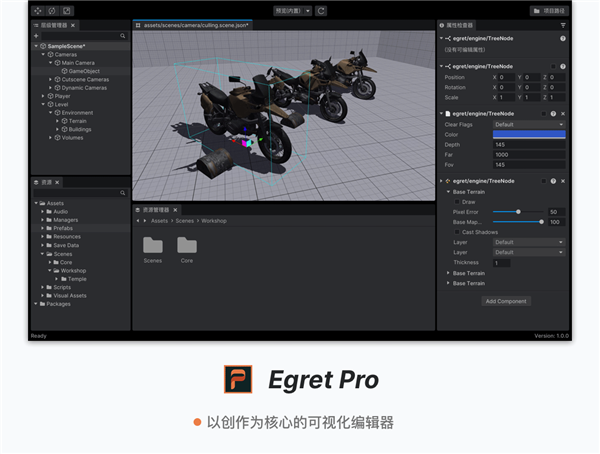Click help icon on TreeNode with 没有可编辑属性
Viewport: 600px width, 454px height.
pos(563,38)
